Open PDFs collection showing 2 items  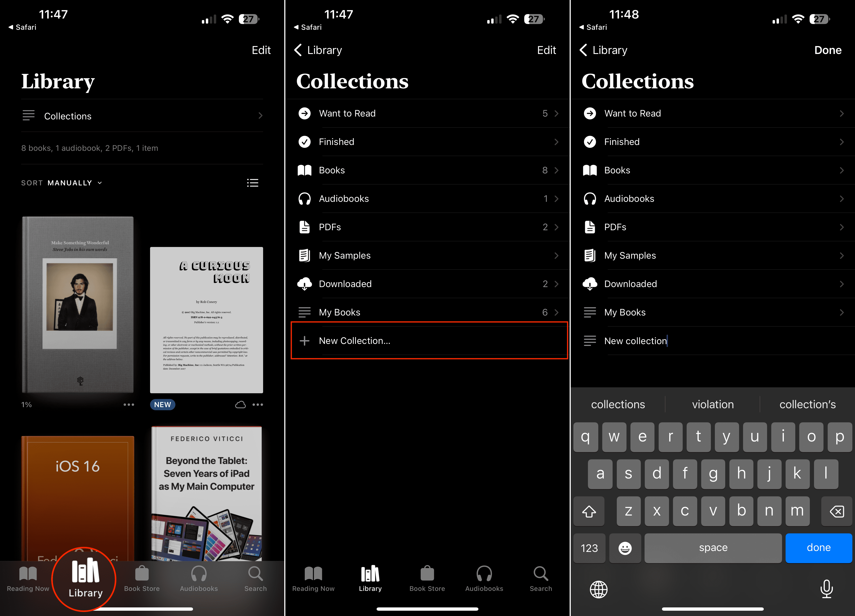pyautogui.click(x=427, y=227)
